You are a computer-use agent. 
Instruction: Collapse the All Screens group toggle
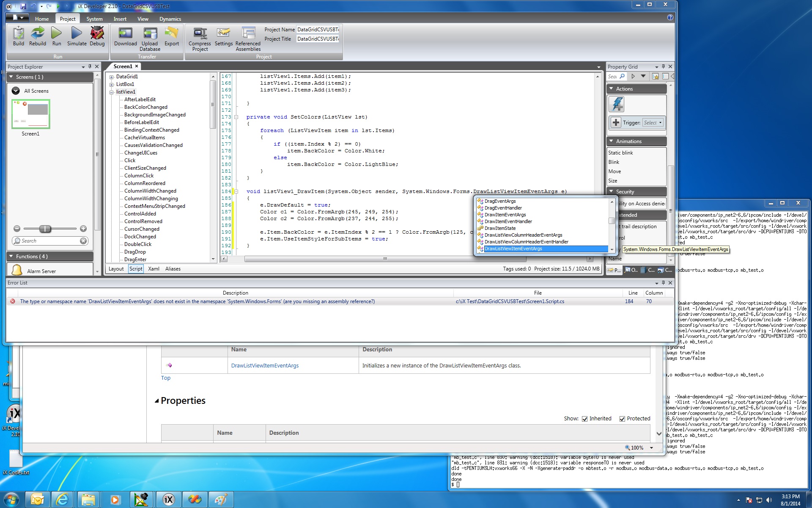[x=16, y=91]
